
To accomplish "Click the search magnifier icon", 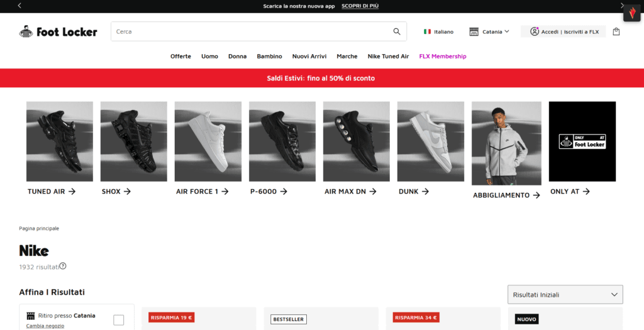I will pyautogui.click(x=397, y=31).
